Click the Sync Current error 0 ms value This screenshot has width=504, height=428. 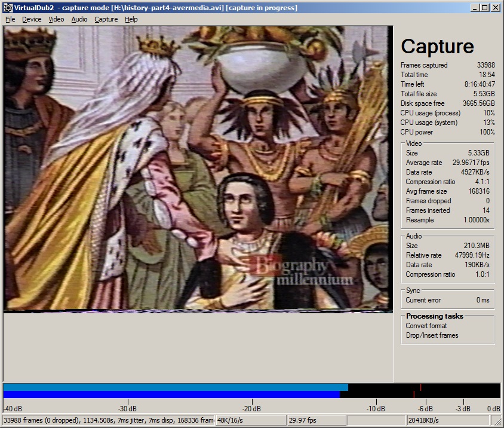[483, 300]
